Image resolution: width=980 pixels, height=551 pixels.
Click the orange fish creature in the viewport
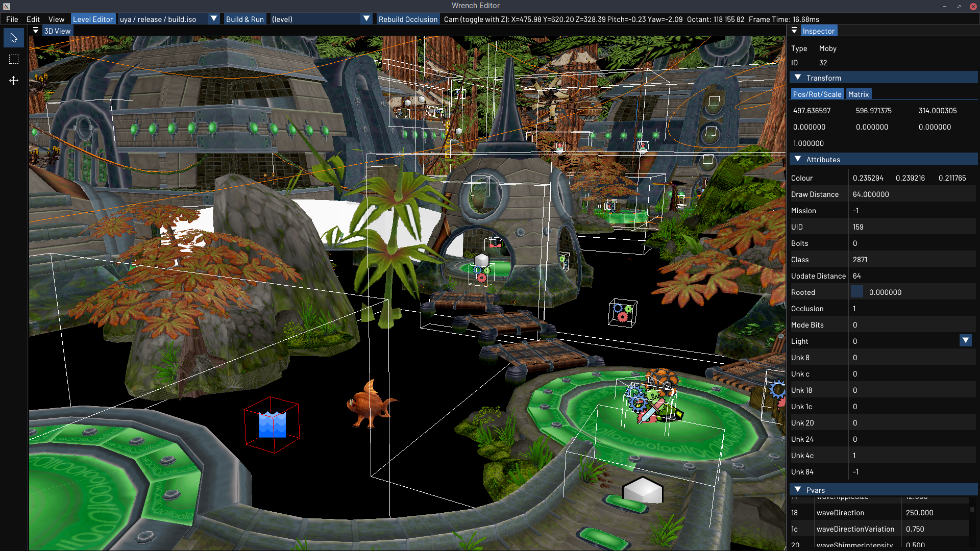[x=370, y=405]
